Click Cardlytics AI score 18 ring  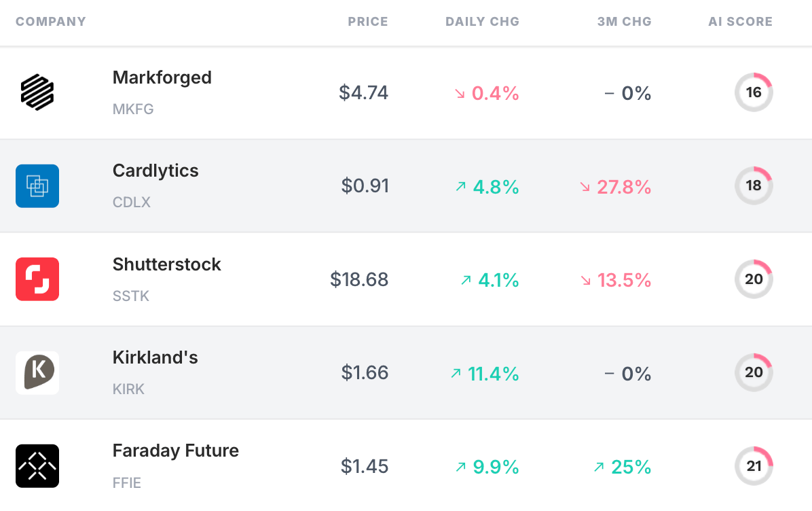(x=754, y=186)
